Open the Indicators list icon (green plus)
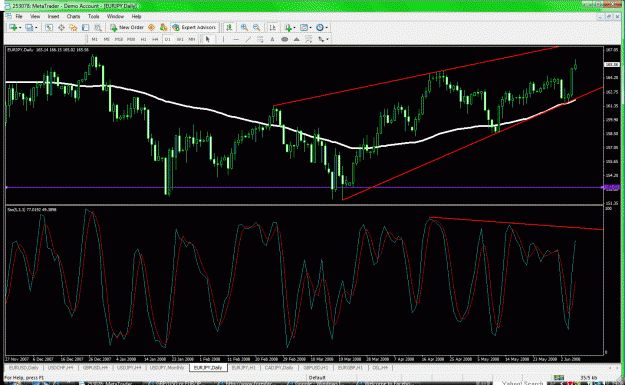This screenshot has width=625, height=385. click(288, 28)
